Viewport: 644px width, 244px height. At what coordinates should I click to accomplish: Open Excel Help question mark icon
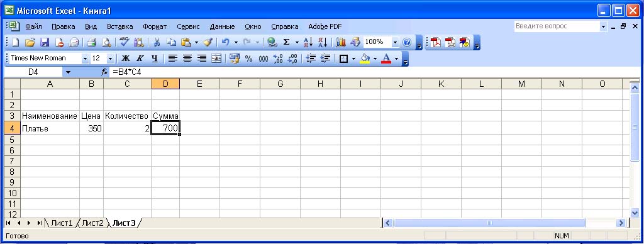[x=407, y=42]
